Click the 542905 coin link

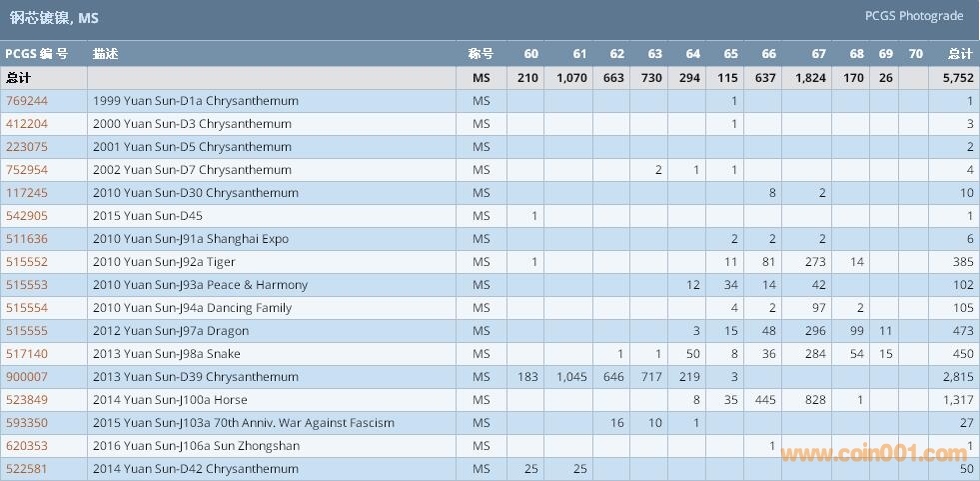point(27,216)
